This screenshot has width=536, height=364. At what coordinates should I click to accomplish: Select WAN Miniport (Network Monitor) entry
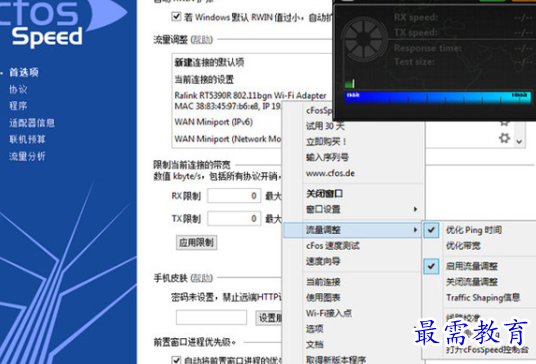228,139
